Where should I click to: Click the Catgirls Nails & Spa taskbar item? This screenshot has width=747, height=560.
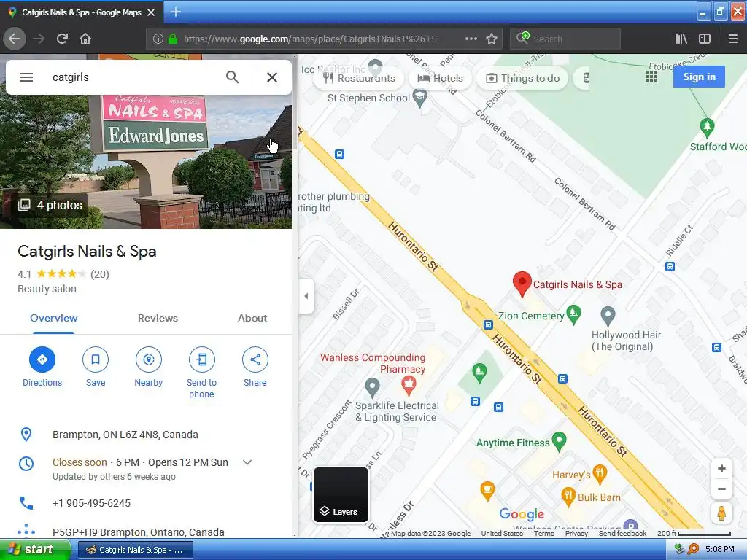136,550
